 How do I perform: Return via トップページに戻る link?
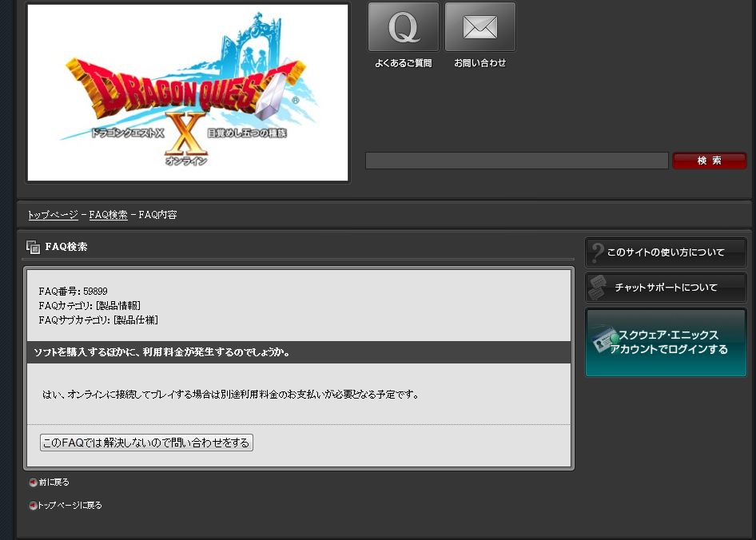[70, 506]
